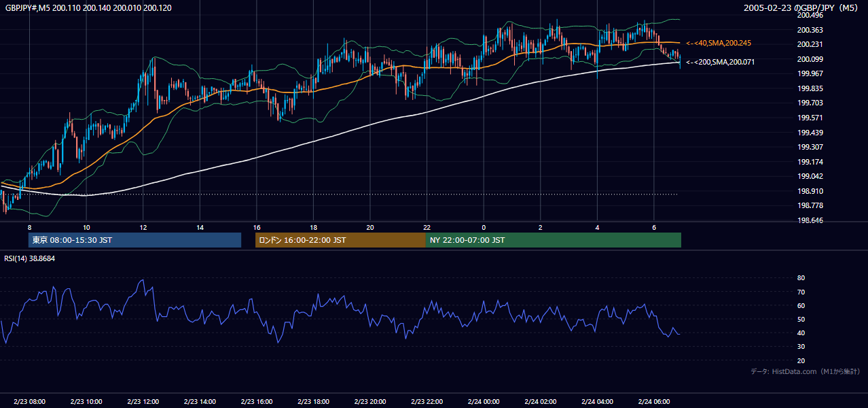Click the hour tick '22' under the price chart

click(427, 227)
